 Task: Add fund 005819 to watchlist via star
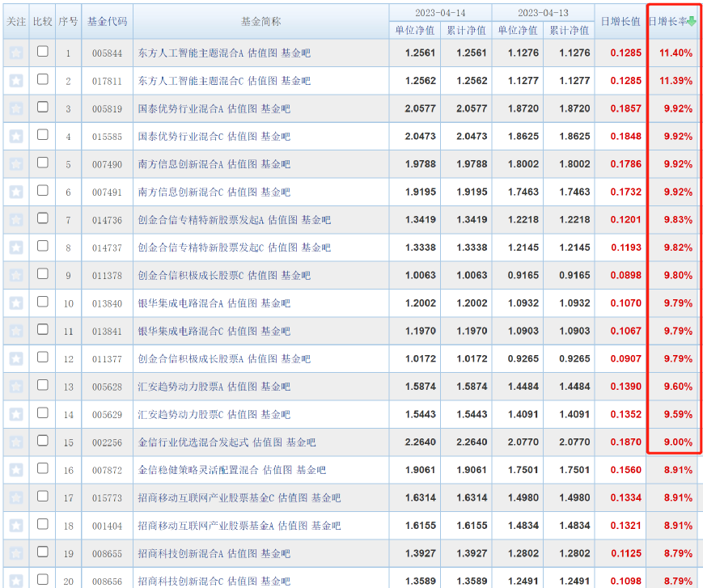(x=15, y=109)
